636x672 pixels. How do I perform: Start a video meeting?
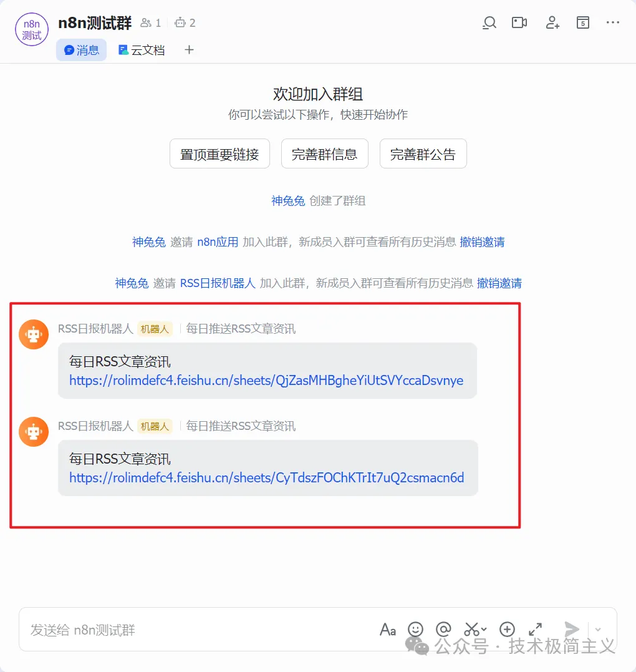pyautogui.click(x=519, y=22)
